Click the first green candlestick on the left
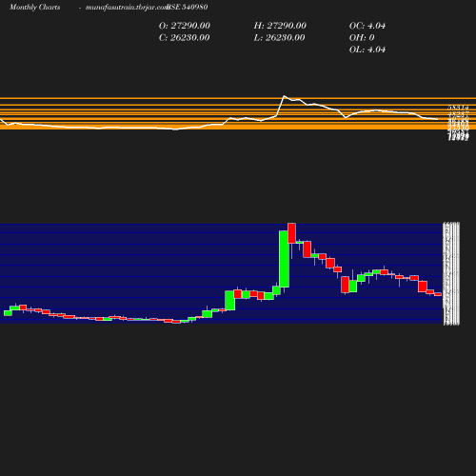The image size is (476, 476). click(x=8, y=313)
